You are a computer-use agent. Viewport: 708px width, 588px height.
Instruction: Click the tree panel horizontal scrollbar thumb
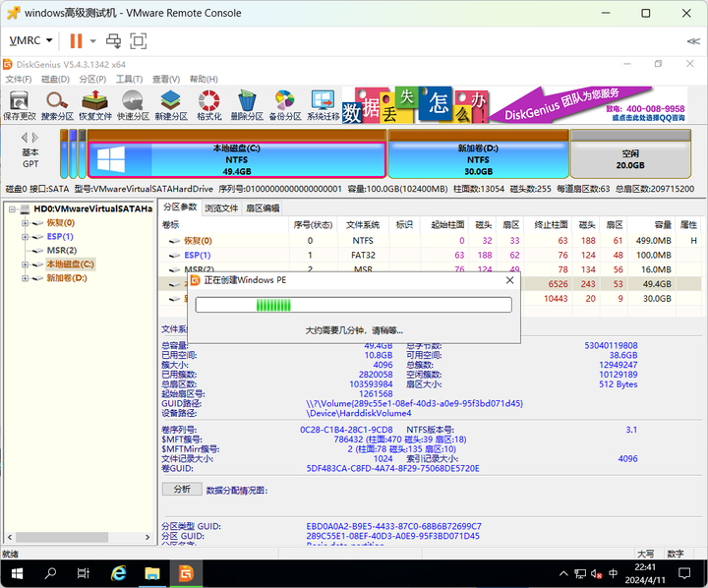click(x=62, y=538)
